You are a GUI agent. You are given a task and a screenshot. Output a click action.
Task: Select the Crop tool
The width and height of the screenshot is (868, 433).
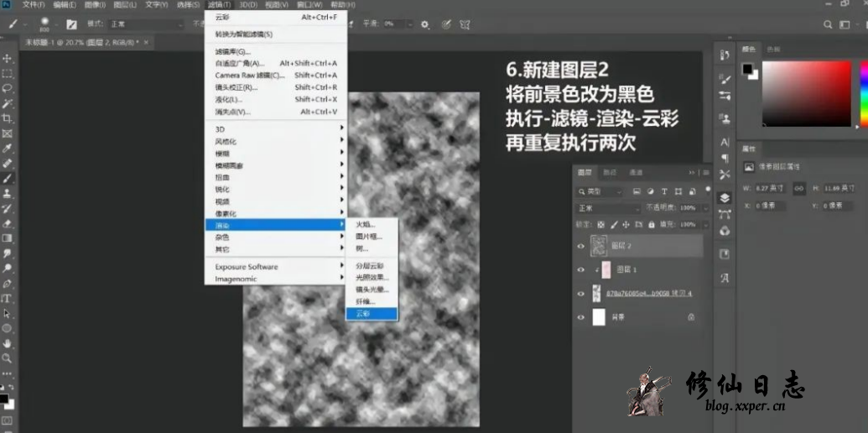(x=8, y=118)
